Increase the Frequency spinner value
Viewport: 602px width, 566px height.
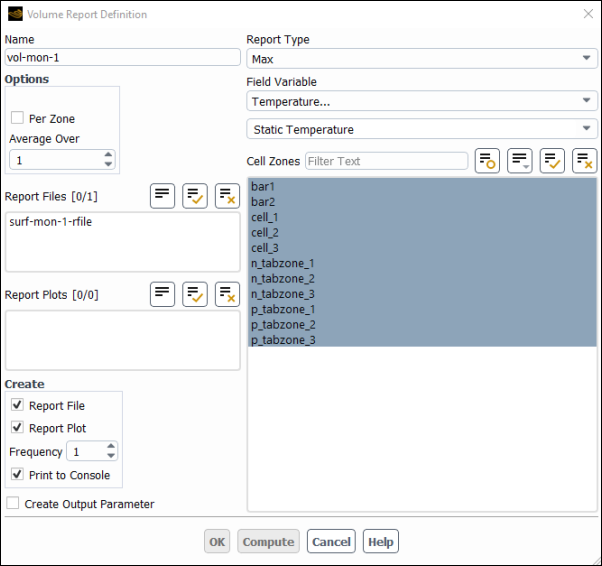[110, 447]
